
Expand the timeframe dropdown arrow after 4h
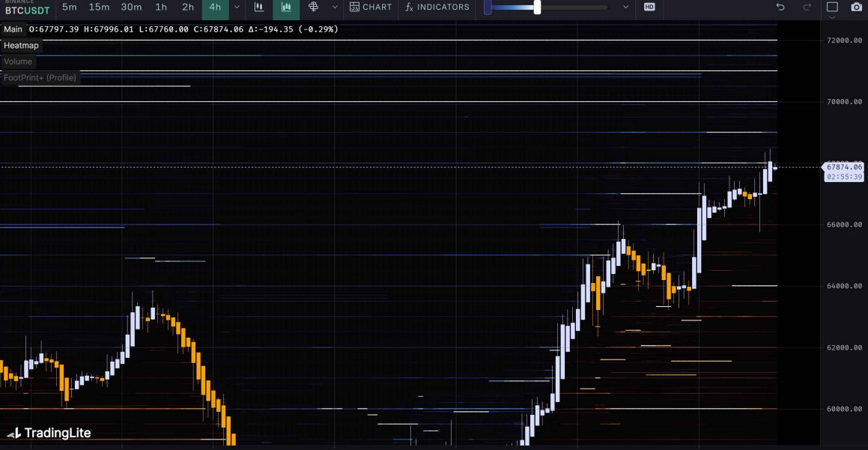click(237, 7)
